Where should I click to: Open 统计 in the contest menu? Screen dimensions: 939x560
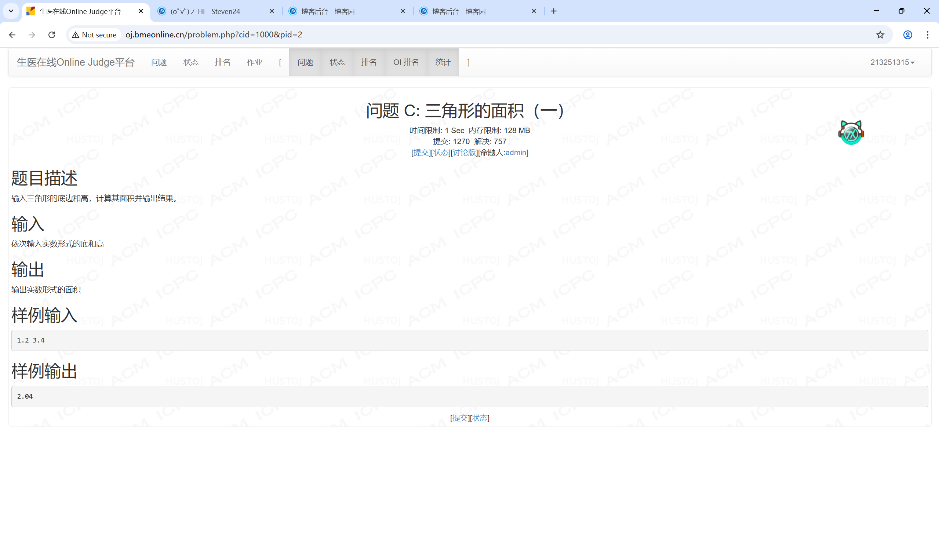point(443,62)
